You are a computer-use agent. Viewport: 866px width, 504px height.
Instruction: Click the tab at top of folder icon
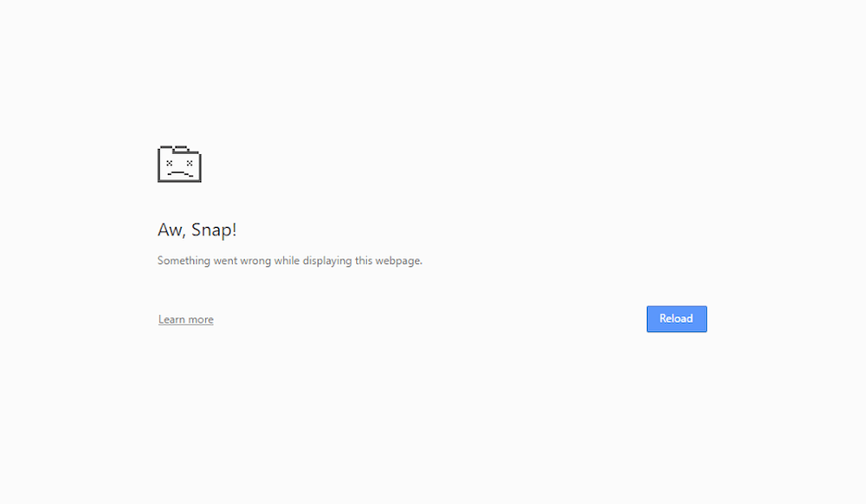point(181,148)
